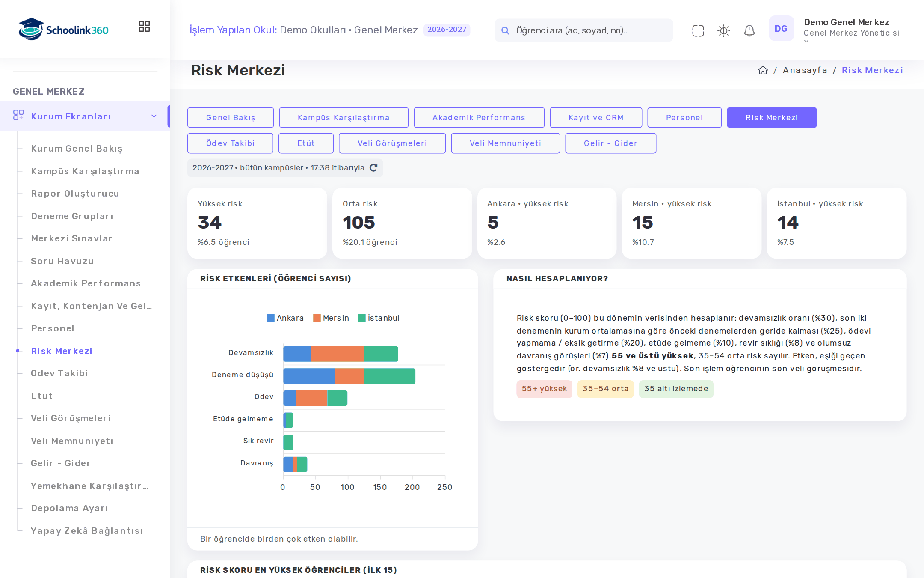Collapse Kurum Ekranları chevron
Screen dimensions: 924x578
point(154,116)
